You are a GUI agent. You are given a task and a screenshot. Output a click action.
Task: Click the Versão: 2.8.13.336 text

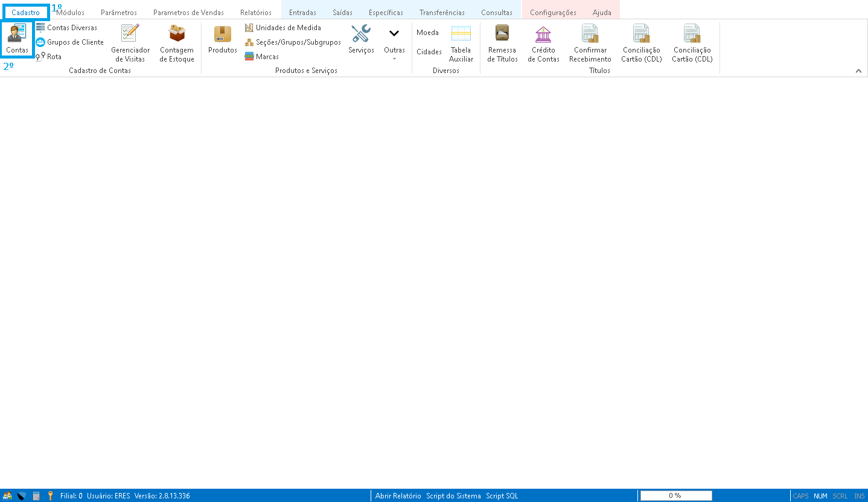pyautogui.click(x=162, y=496)
